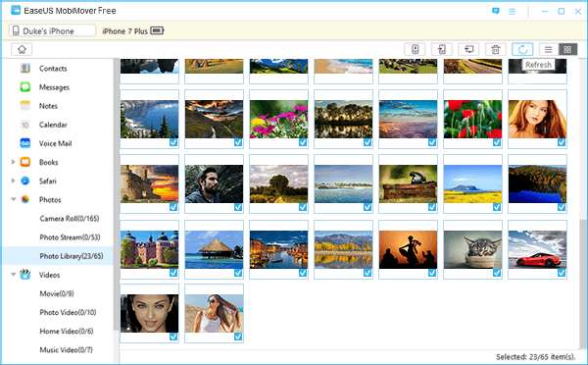
Task: Open the hamburger menu in title bar
Action: click(513, 11)
